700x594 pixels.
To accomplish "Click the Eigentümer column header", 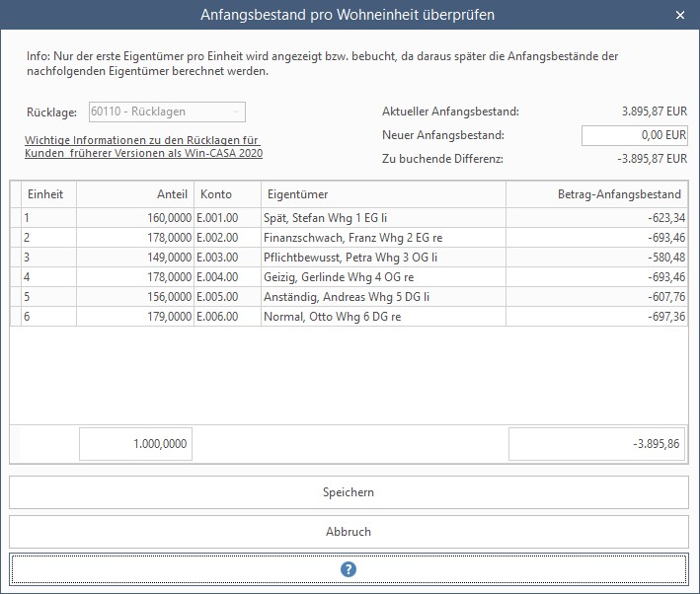I will [x=383, y=194].
